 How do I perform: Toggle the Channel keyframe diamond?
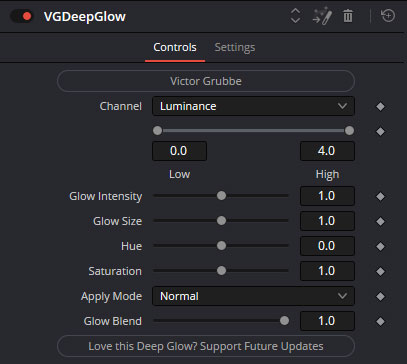(x=380, y=107)
